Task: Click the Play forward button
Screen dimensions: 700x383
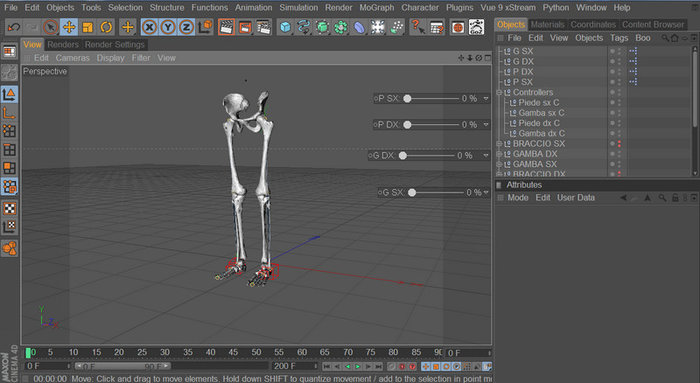Action: click(358, 366)
